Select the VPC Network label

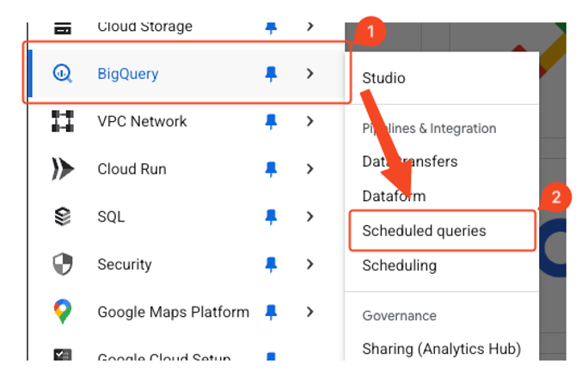click(x=142, y=121)
